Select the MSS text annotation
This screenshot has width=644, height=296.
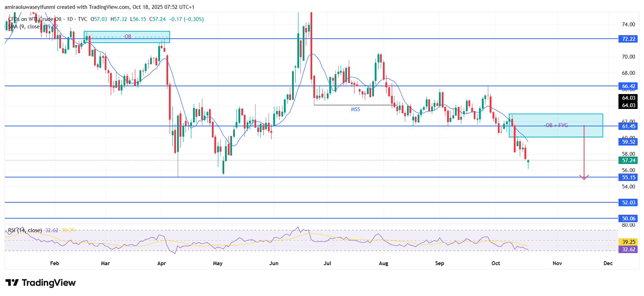[355, 109]
